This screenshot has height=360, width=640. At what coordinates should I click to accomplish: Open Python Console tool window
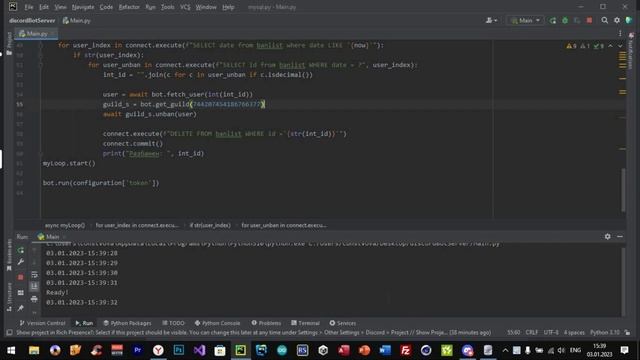tap(217, 323)
